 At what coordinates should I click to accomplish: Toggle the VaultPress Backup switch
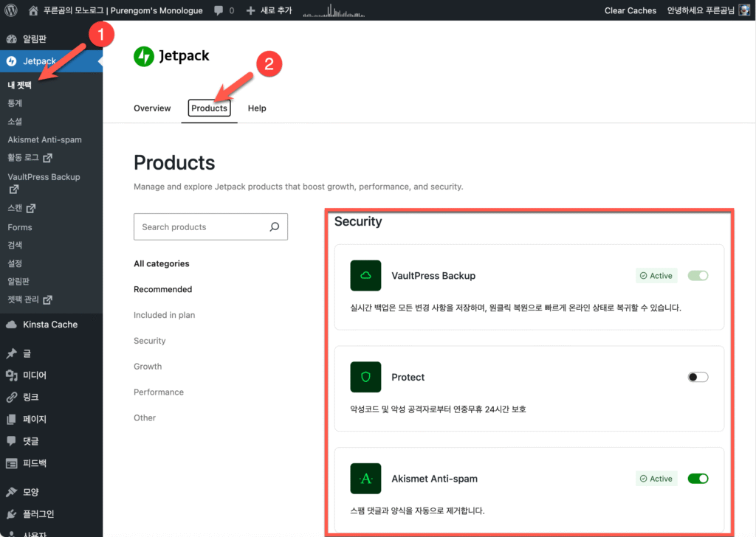[698, 275]
